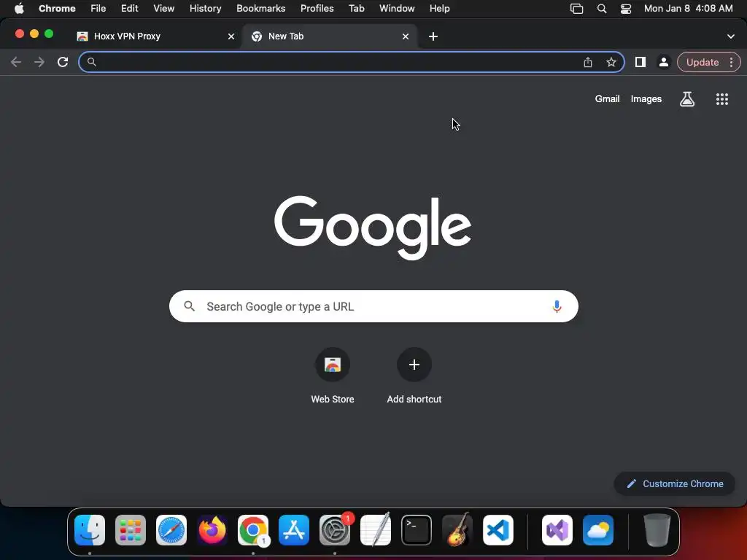
Task: Open App Store from the Dock
Action: pos(294,530)
